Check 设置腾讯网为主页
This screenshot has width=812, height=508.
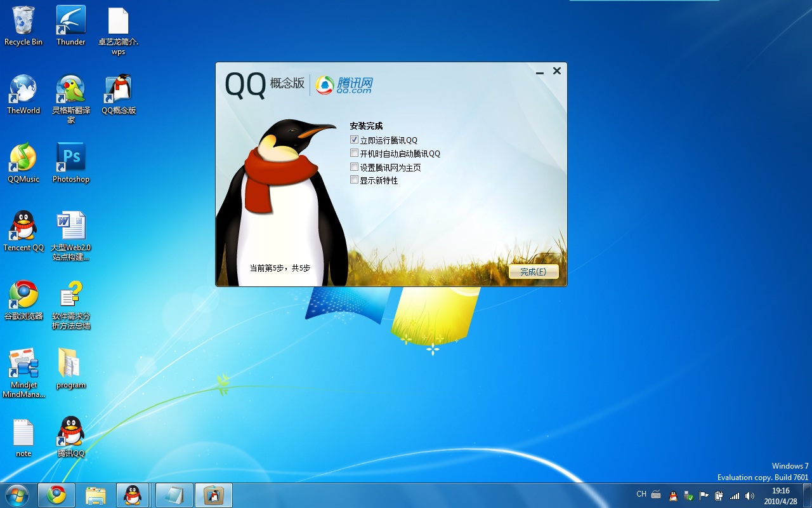(x=354, y=166)
